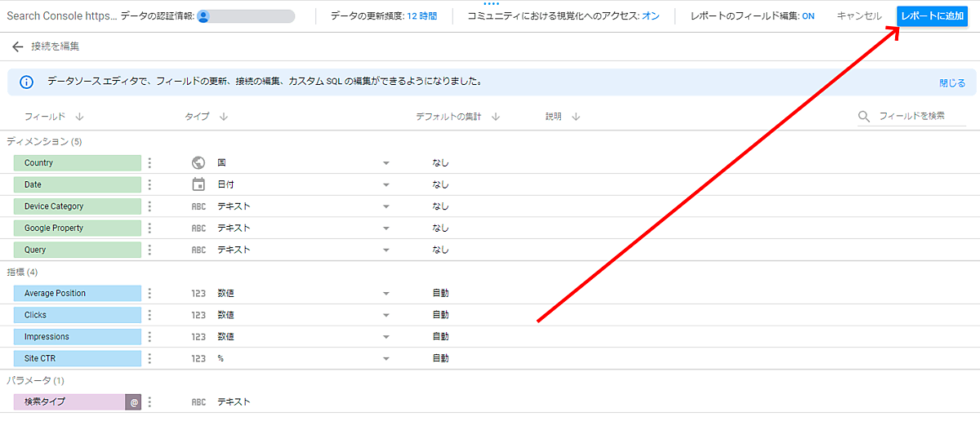Screen dimensions: 980x421
Task: Click the calendar type icon in Date row
Action: point(198,184)
